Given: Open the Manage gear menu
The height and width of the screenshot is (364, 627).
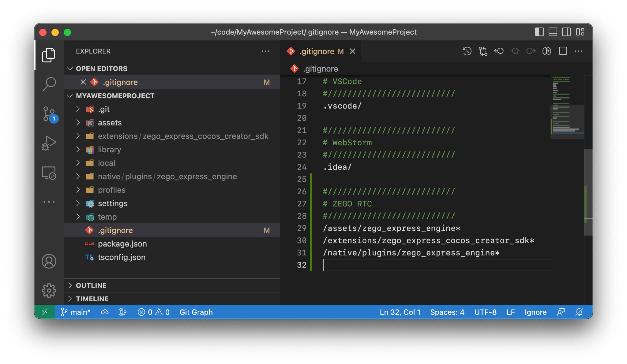Looking at the screenshot, I should pos(49,290).
